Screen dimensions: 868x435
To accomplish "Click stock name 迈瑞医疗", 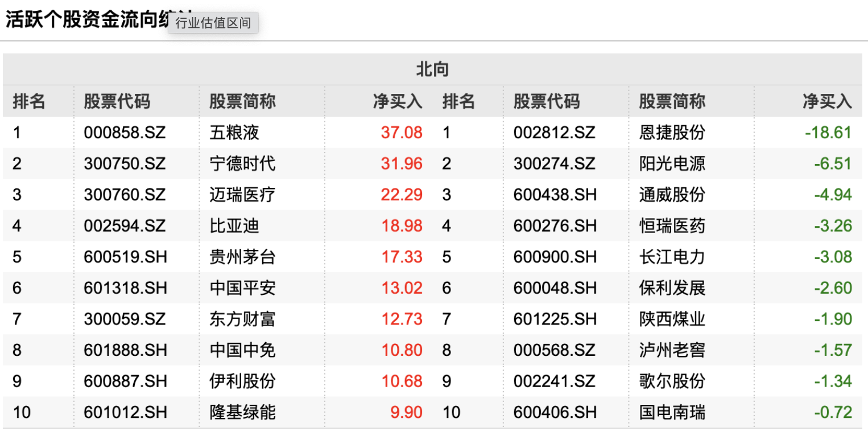I will [x=242, y=195].
